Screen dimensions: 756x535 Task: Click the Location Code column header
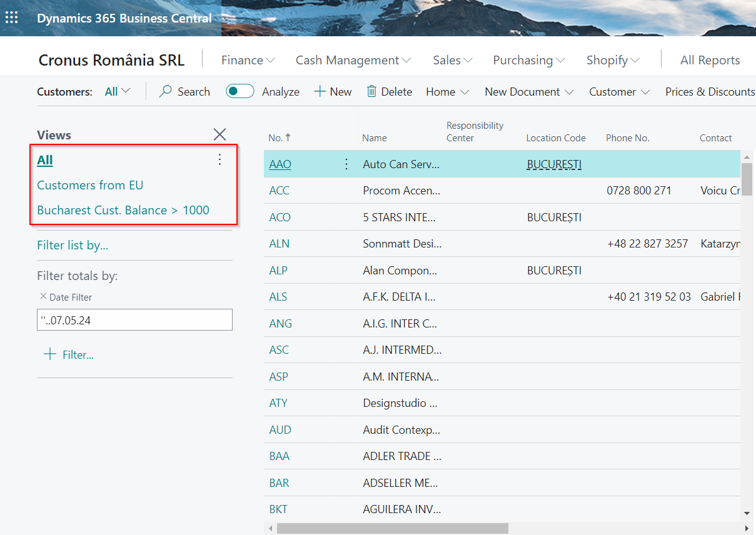pos(556,138)
